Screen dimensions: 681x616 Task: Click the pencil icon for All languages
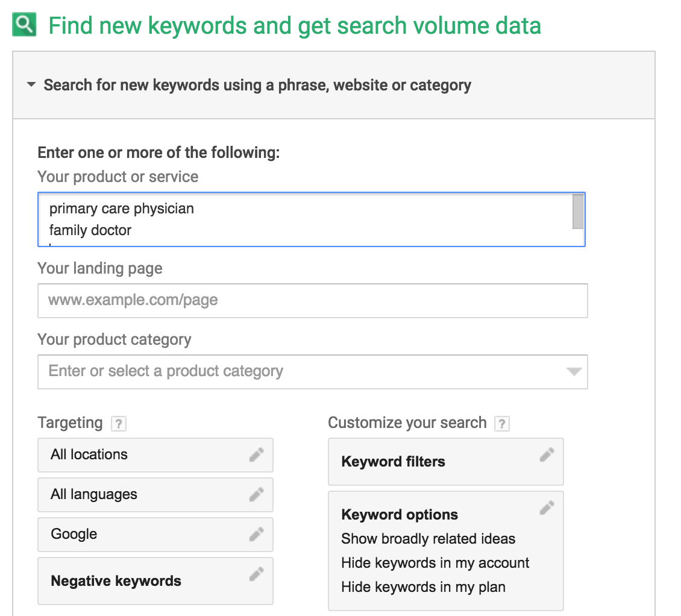tap(256, 494)
